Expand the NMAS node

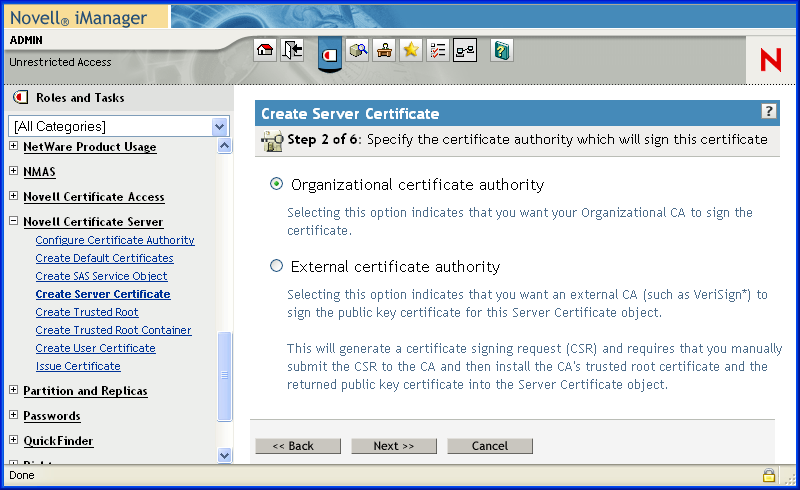point(14,170)
